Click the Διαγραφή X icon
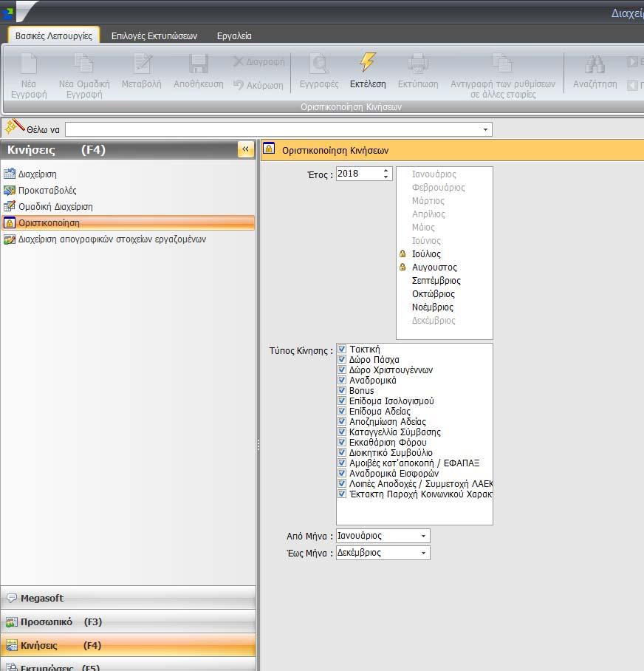 tap(239, 61)
